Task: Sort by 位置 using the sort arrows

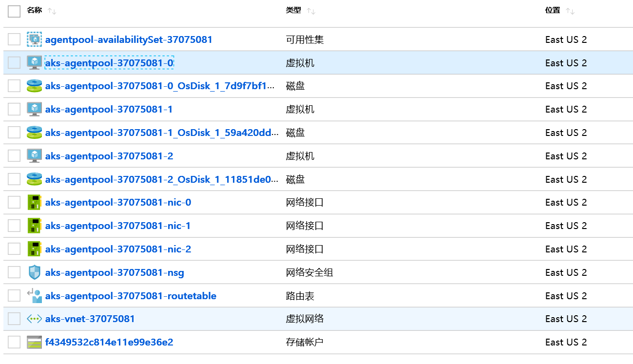Action: pyautogui.click(x=571, y=11)
